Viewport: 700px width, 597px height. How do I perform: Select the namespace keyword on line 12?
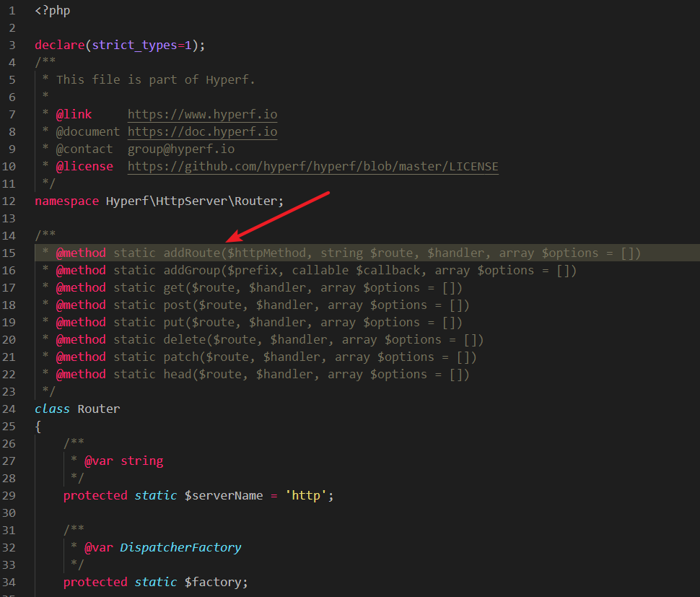(66, 201)
